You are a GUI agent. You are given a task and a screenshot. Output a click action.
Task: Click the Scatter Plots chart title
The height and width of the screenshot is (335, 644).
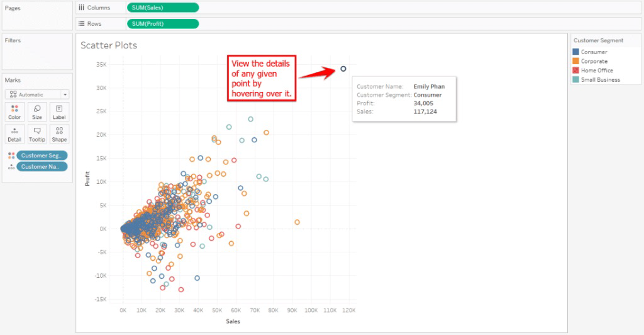(109, 45)
